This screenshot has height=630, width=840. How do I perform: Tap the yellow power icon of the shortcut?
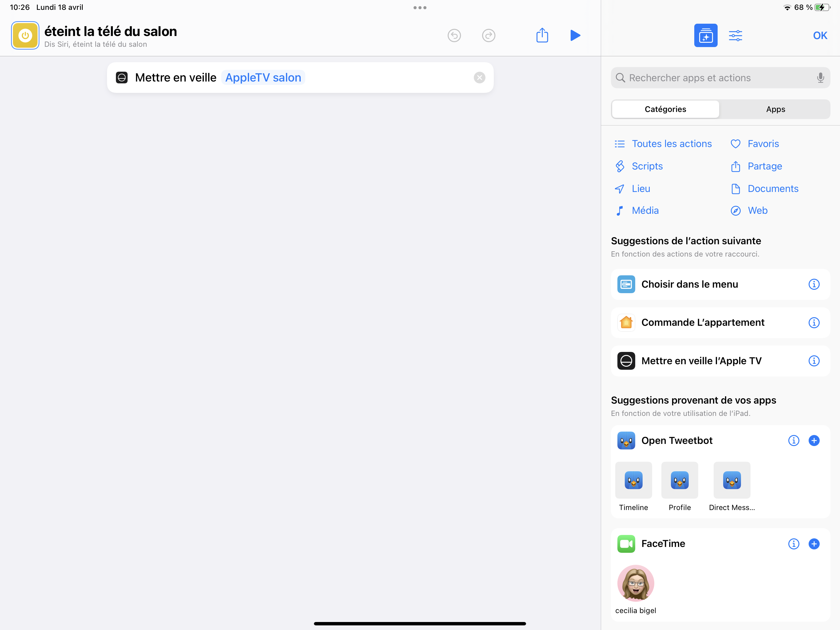25,35
